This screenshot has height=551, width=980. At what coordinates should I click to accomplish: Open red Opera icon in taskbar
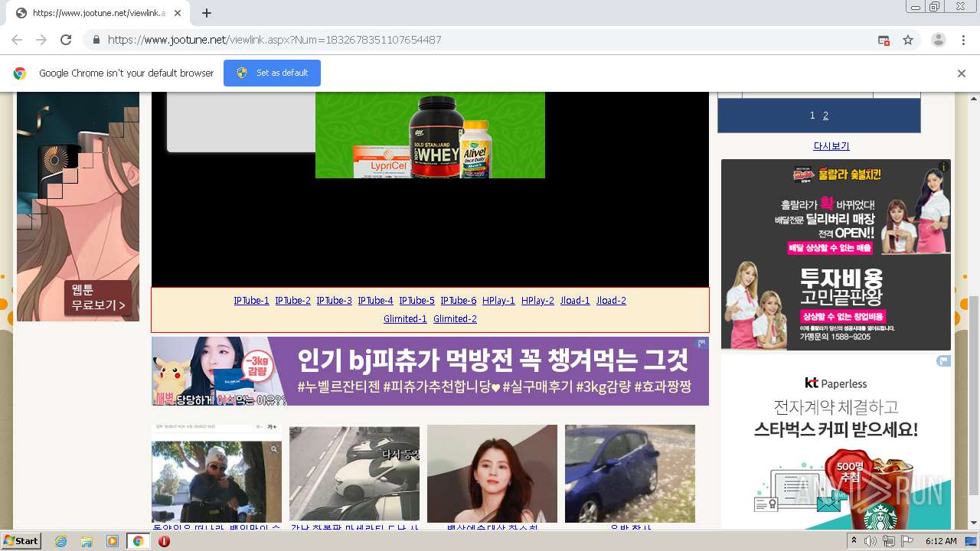(164, 541)
